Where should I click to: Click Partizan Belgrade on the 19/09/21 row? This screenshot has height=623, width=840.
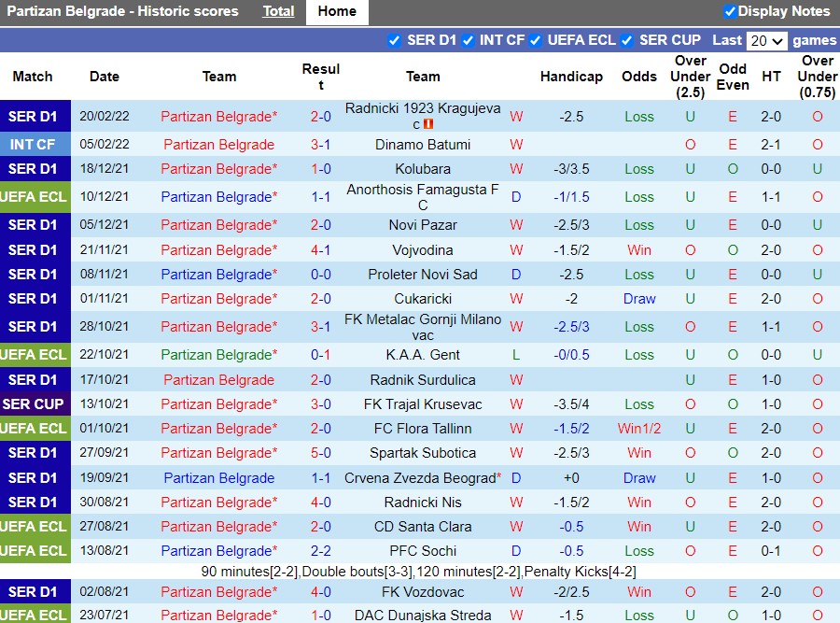(219, 478)
